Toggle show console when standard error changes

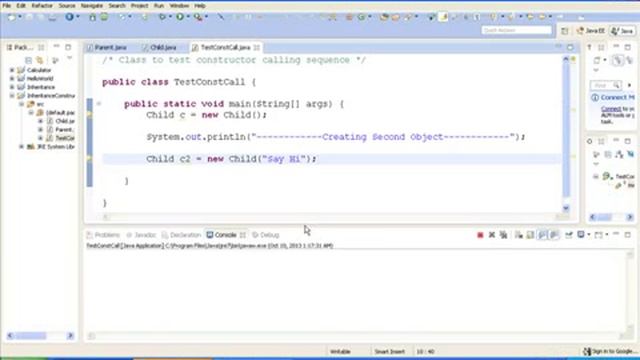point(554,235)
